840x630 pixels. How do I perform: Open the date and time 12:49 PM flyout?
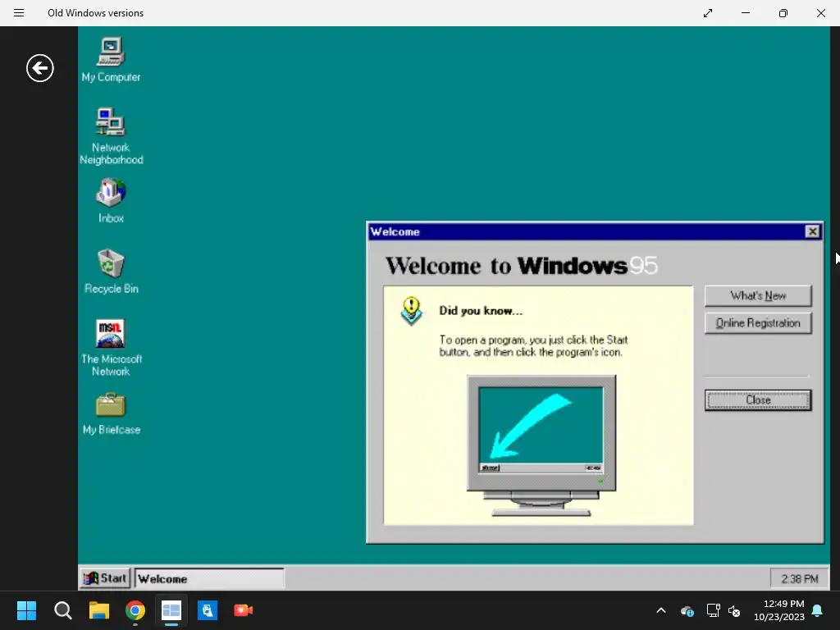click(x=779, y=610)
